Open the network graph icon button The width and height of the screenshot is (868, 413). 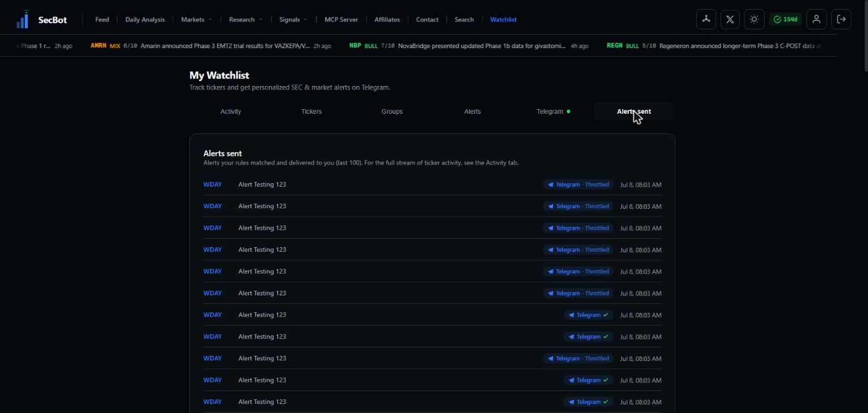(706, 19)
